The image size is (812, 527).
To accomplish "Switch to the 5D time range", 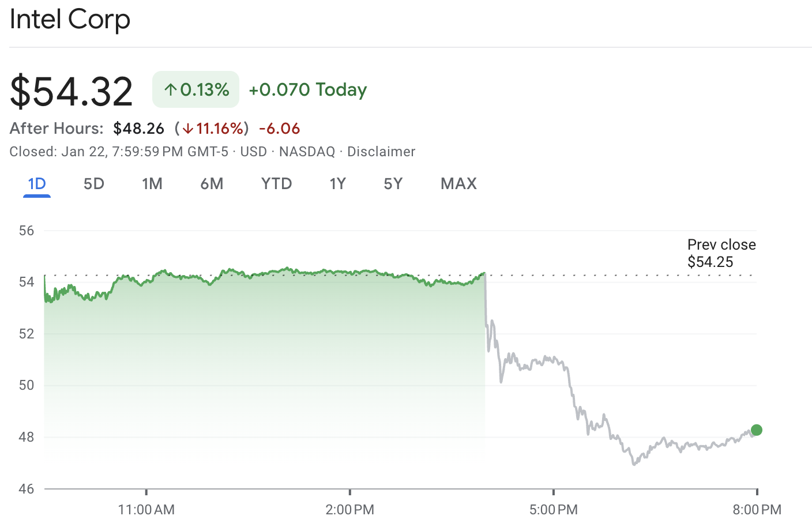I will coord(93,183).
